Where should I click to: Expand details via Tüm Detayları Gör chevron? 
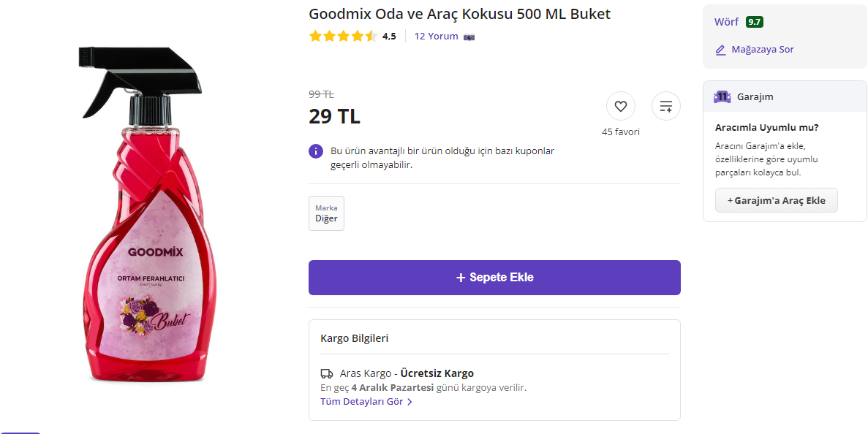coord(410,402)
